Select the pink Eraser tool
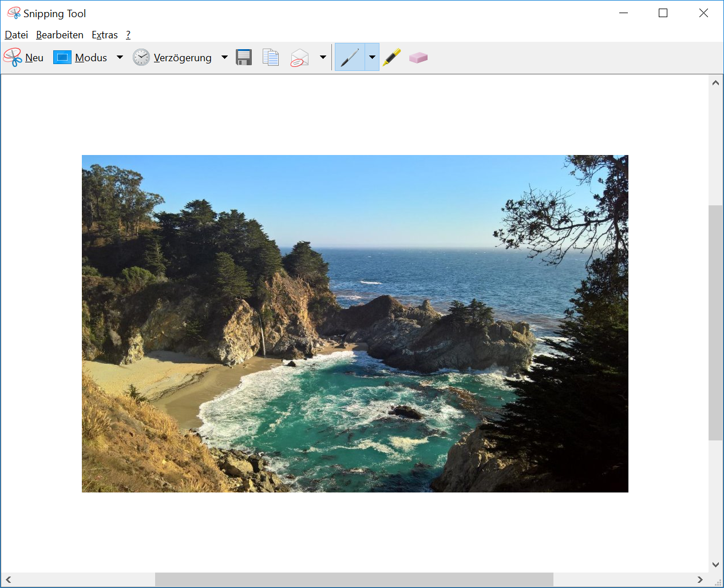724x588 pixels. 418,57
